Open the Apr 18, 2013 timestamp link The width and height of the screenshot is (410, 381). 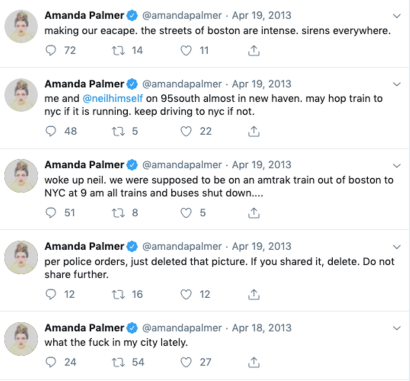click(x=262, y=328)
